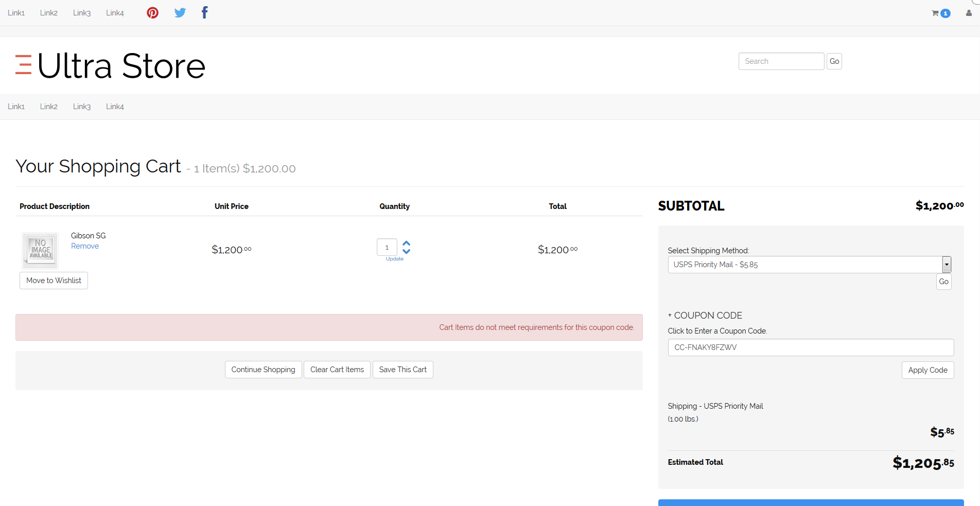Select Link4 in the lower nav bar

point(115,107)
